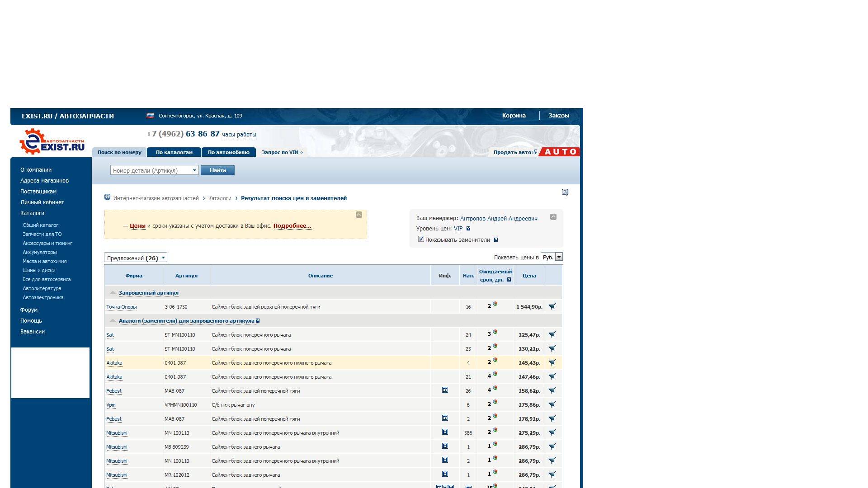Open photo icon for Febest 178,91р. row

tap(445, 418)
